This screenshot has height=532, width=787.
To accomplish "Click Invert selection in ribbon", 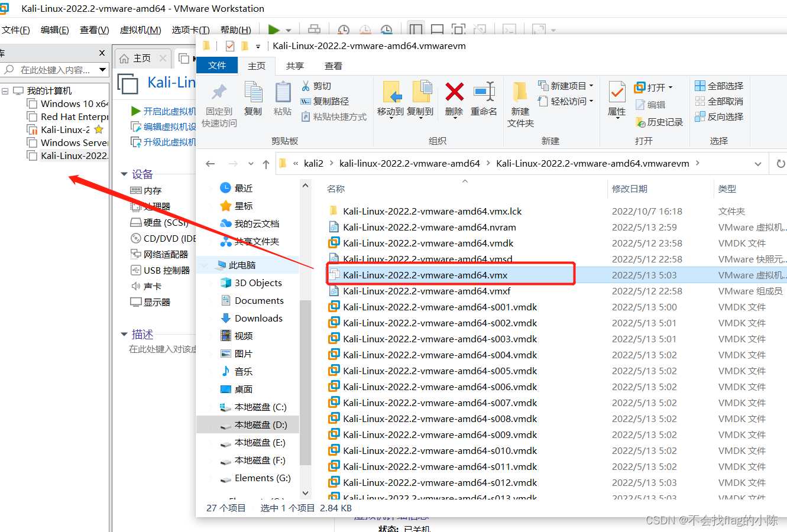I will [720, 117].
